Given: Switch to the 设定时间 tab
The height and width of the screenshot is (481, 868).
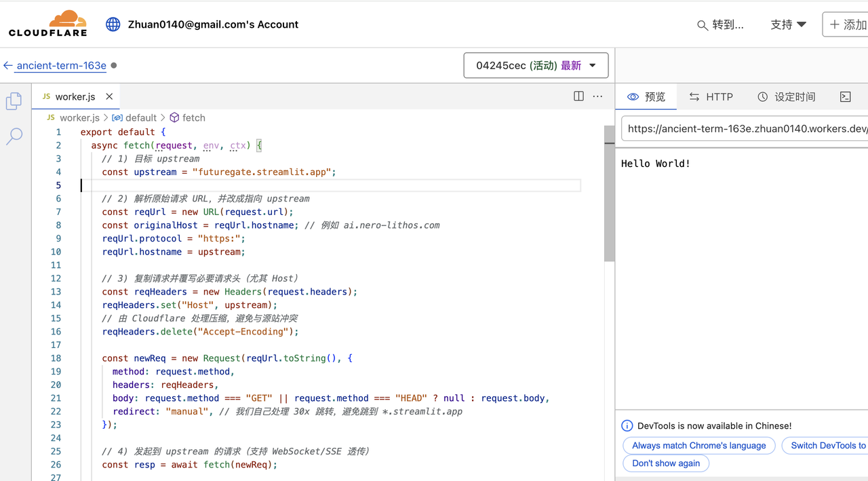Looking at the screenshot, I should [x=786, y=97].
